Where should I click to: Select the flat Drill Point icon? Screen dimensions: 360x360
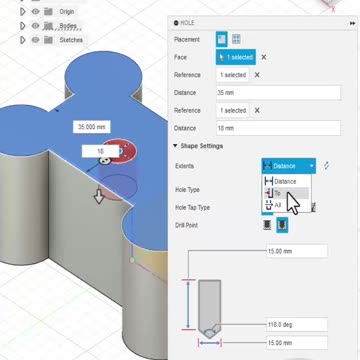pos(267,225)
